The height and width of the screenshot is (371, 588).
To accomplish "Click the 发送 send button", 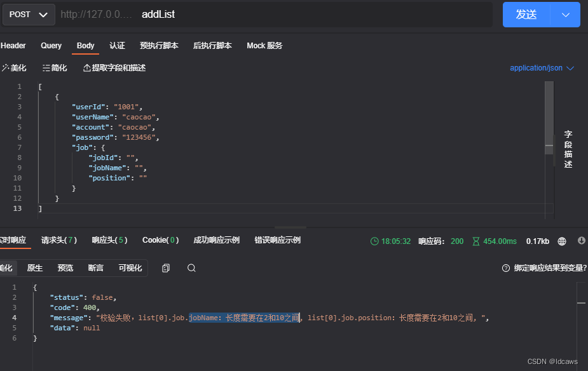I will (x=526, y=15).
